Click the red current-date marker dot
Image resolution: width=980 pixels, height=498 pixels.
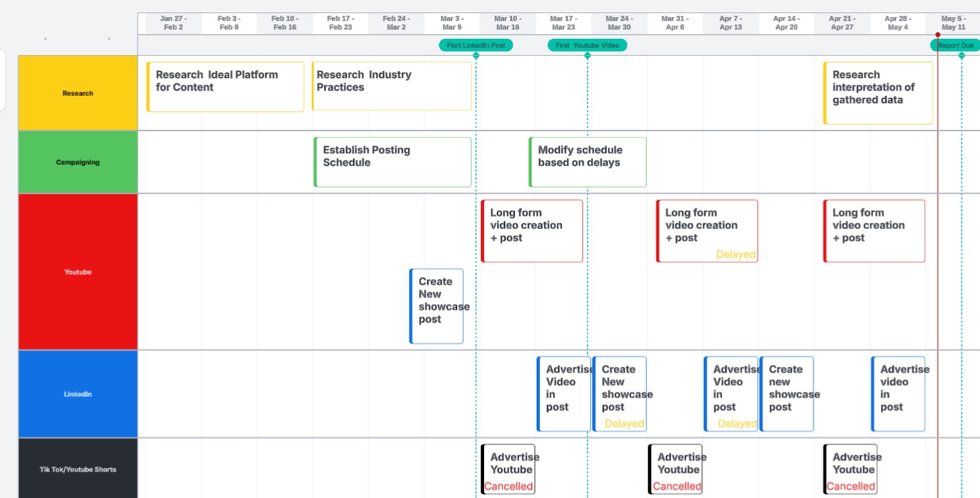coord(937,35)
